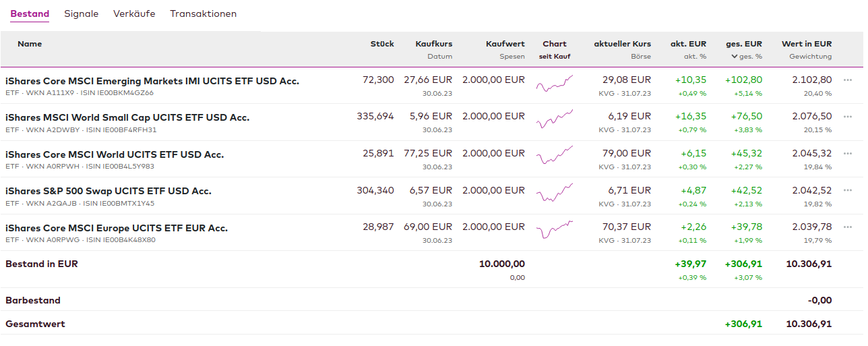The image size is (868, 346).
Task: Open more options for Core MSCI World ETF
Action: [847, 153]
